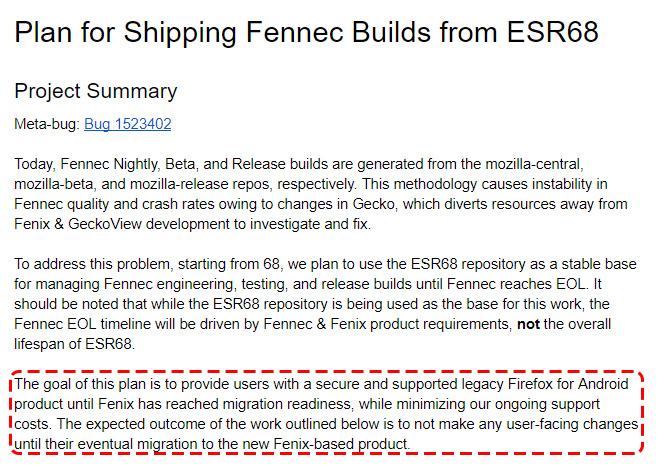
Task: Click the 'Meta-bug:' label text
Action: (x=47, y=124)
